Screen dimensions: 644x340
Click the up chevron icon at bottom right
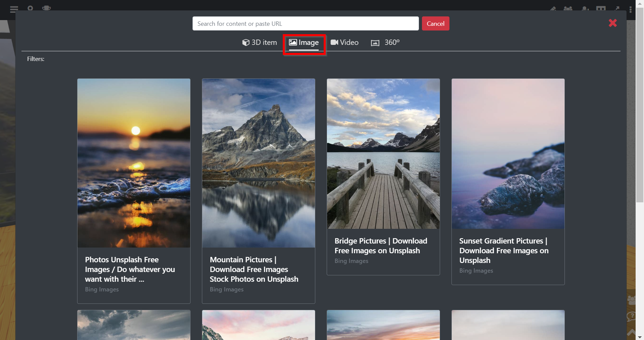coord(631,332)
